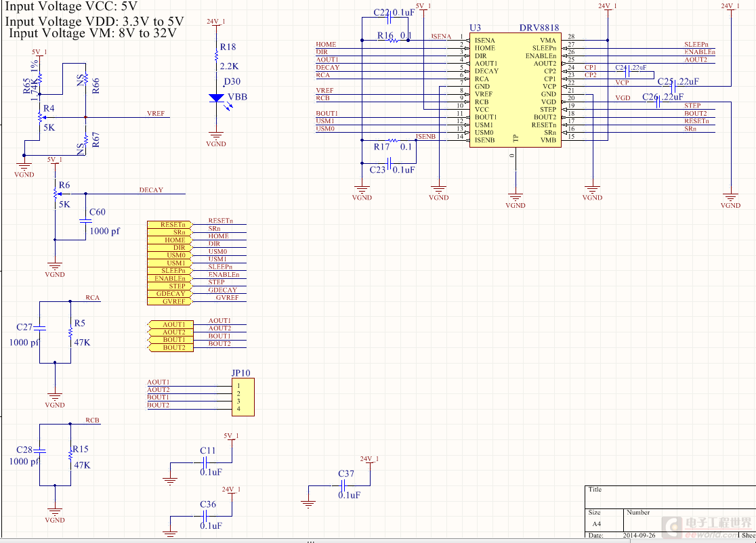This screenshot has width=756, height=543.
Task: Select the R67 resistor designator
Action: (96, 139)
